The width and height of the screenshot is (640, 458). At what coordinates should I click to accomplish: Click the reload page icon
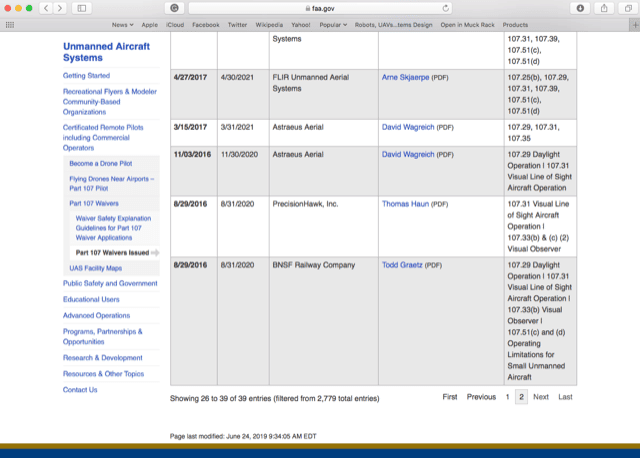point(446,8)
